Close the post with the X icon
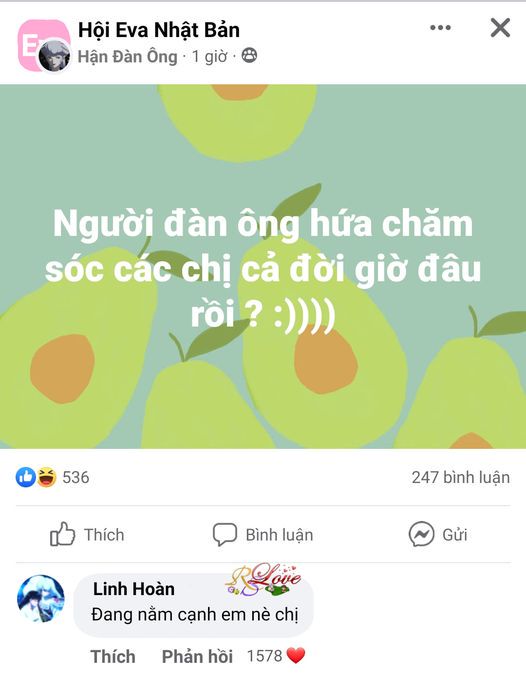Screen dimensions: 526x676 500,28
